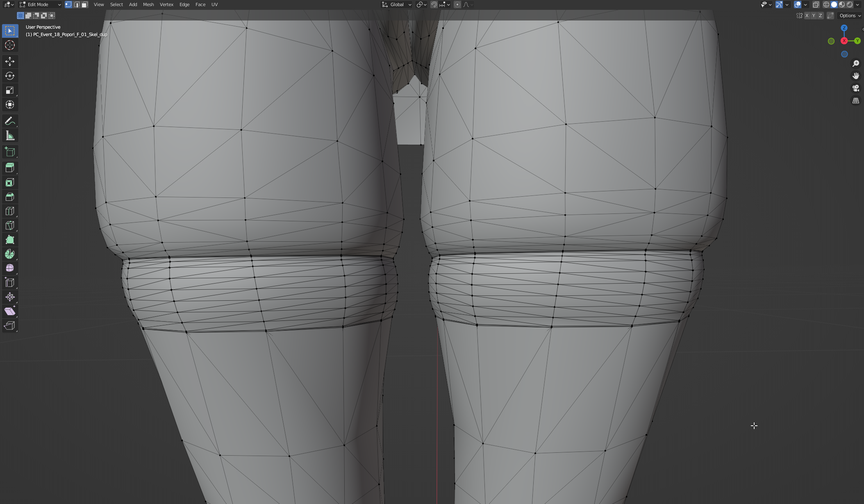Click the Select menu button
Screen dimensions: 864x504
(116, 5)
